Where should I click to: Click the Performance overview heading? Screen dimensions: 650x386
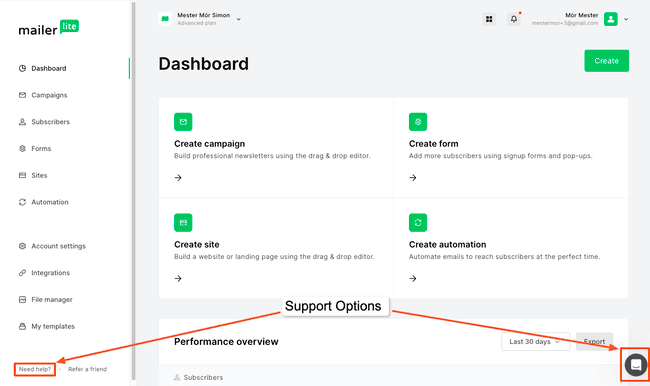226,342
